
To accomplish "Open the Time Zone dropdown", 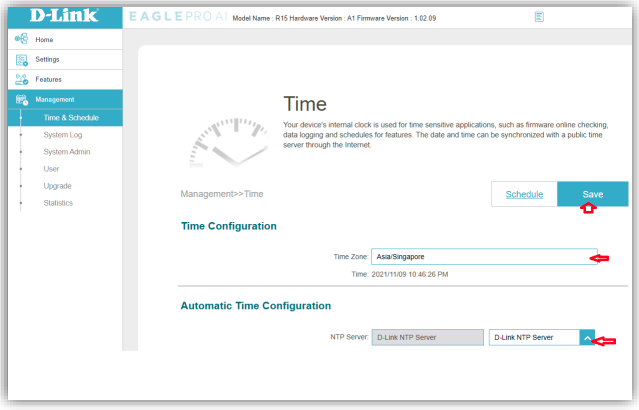I will pyautogui.click(x=484, y=256).
